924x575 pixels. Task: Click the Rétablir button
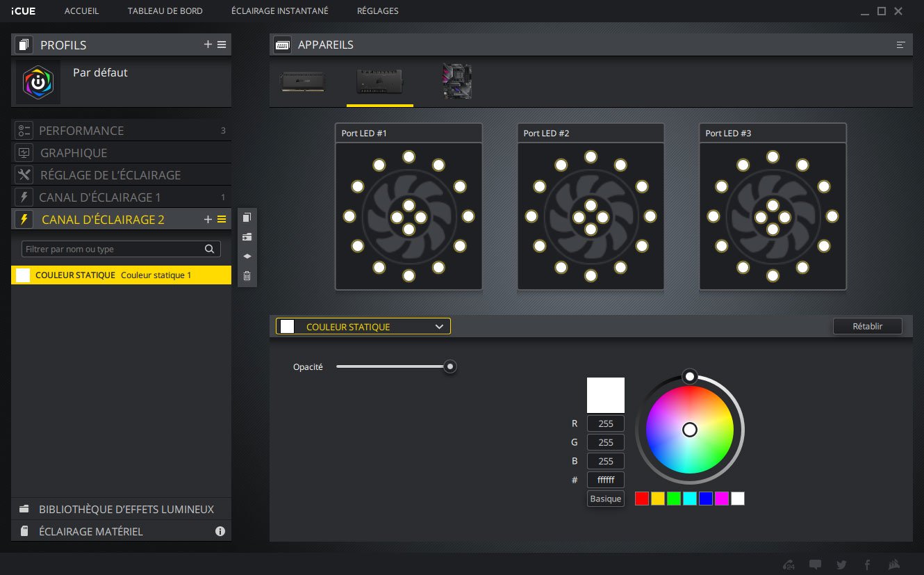coord(868,326)
